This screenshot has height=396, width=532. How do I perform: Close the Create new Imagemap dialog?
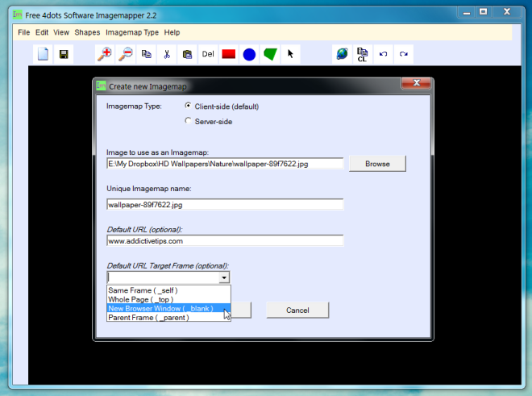point(416,83)
